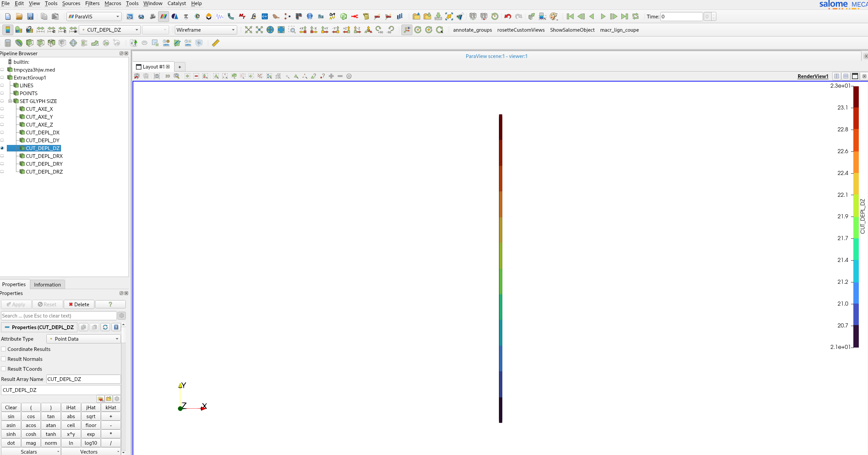The height and width of the screenshot is (455, 868).
Task: Click the Clip filter icon
Action: coord(30,43)
